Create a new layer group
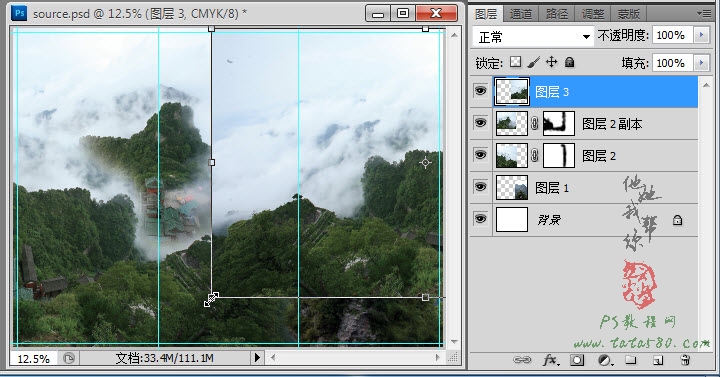The height and width of the screenshot is (377, 720). click(x=631, y=360)
